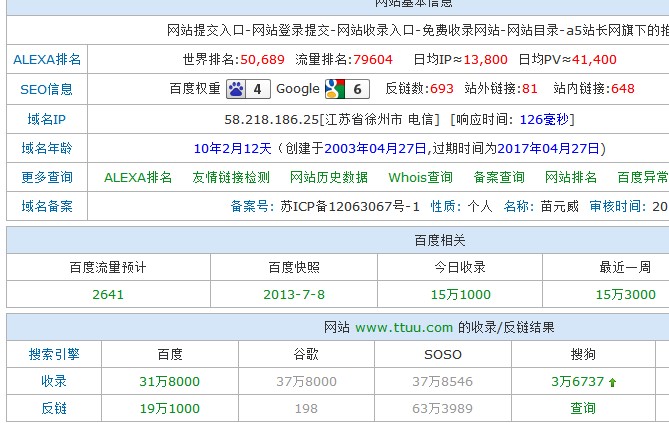Open the www.ttuu.com site link

(404, 327)
